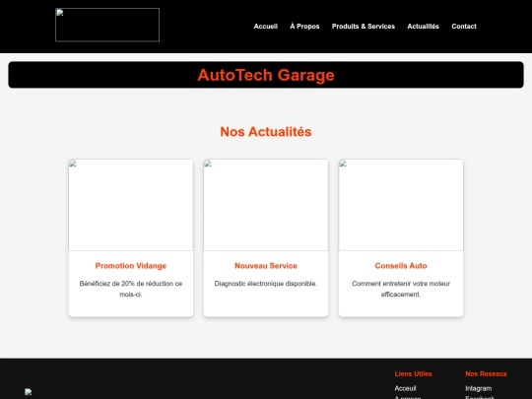Select Actualités in the top navigation
This screenshot has width=532, height=399.
(423, 27)
